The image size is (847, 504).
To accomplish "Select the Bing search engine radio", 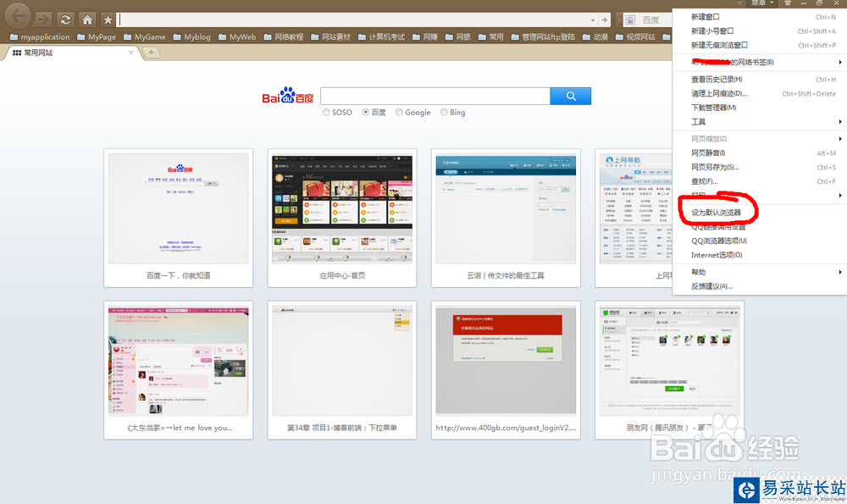I will (x=444, y=113).
